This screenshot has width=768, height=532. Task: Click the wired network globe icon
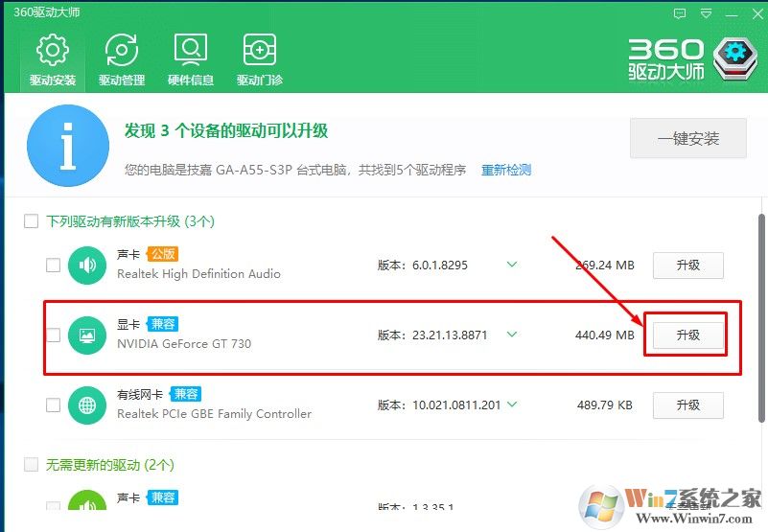pyautogui.click(x=87, y=405)
